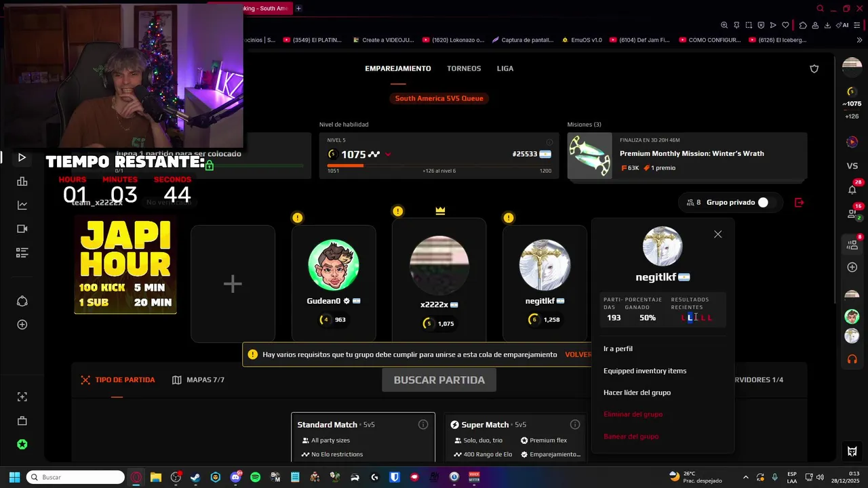Click the heart bookmark icon in address bar
The width and height of the screenshot is (868, 488).
pos(785,25)
